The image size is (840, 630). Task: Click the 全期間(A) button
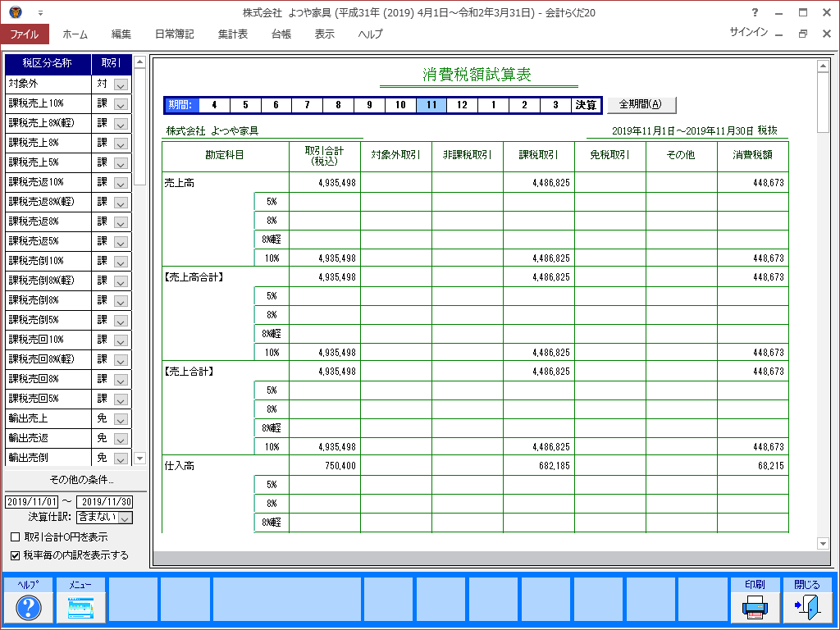tap(641, 104)
